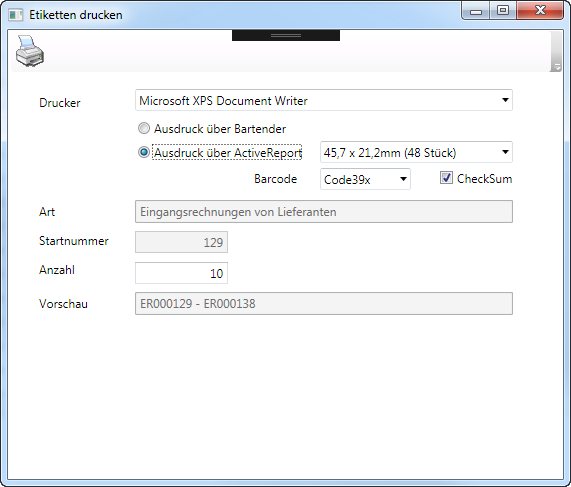This screenshot has width=571, height=487.
Task: Click the dark grip handle at top
Action: coord(286,35)
